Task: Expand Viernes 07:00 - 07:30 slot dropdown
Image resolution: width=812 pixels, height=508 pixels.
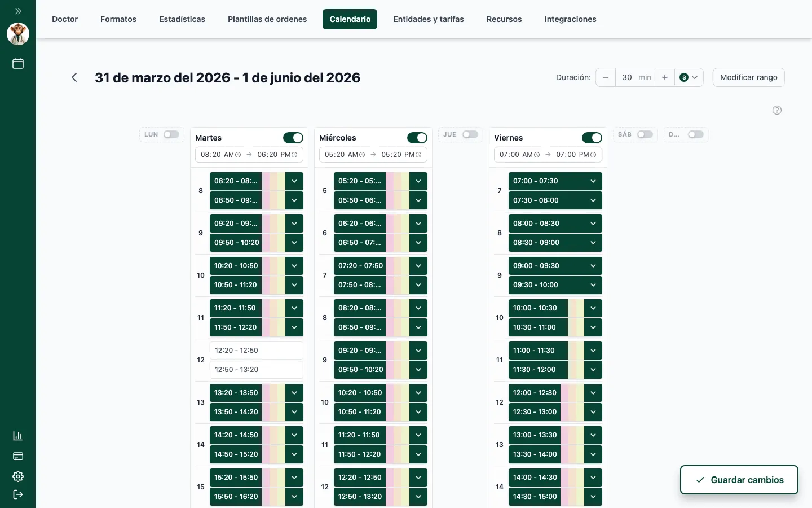Action: tap(593, 181)
